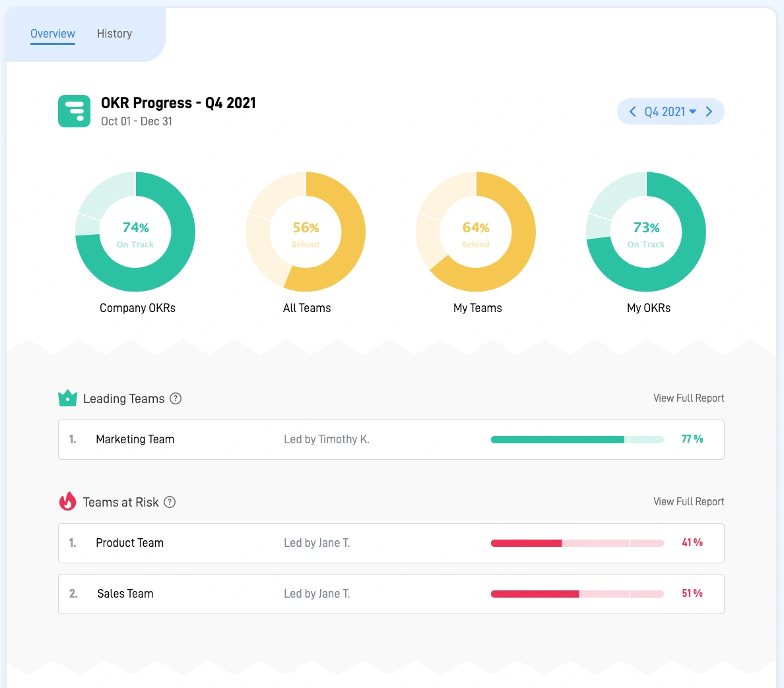Click the crown icon beside Leading Teams

click(x=67, y=398)
